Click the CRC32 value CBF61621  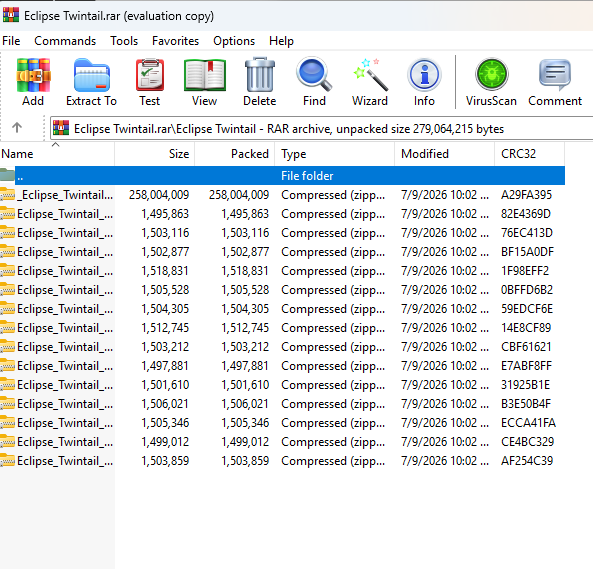point(526,347)
